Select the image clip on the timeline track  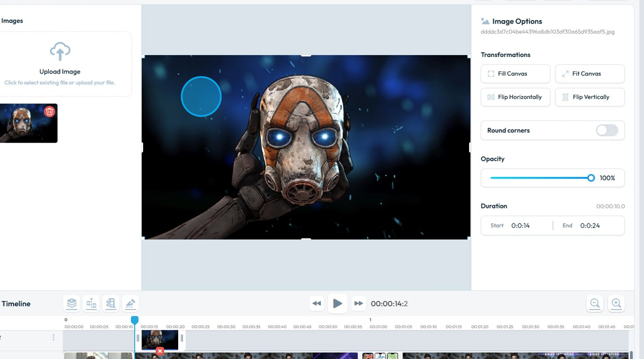point(160,340)
